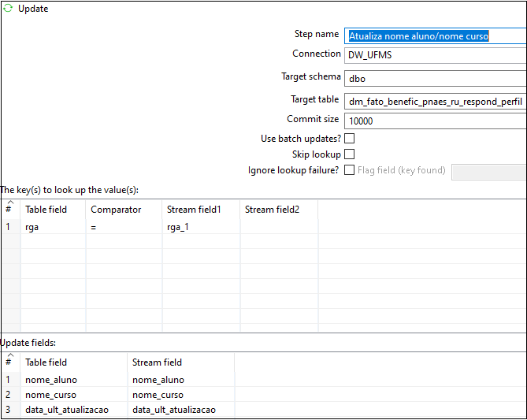Click the Target schema label
This screenshot has width=527, height=420.
click(x=311, y=76)
